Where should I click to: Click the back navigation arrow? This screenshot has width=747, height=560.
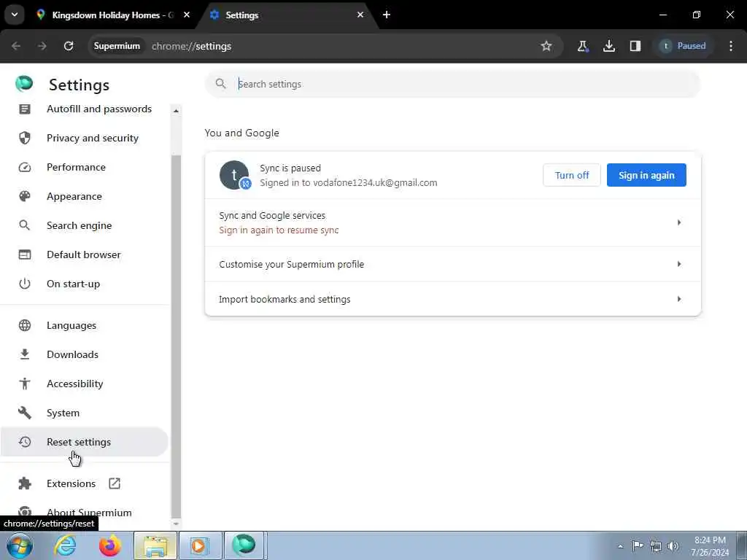16,46
